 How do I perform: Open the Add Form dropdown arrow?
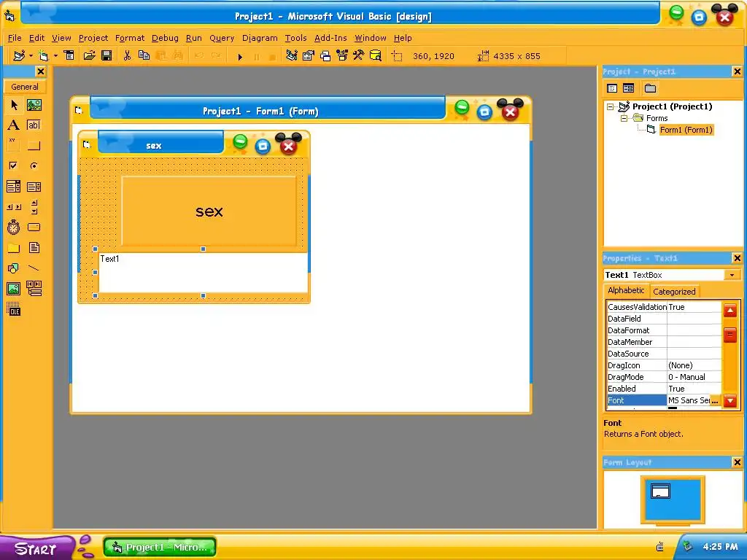coord(55,55)
